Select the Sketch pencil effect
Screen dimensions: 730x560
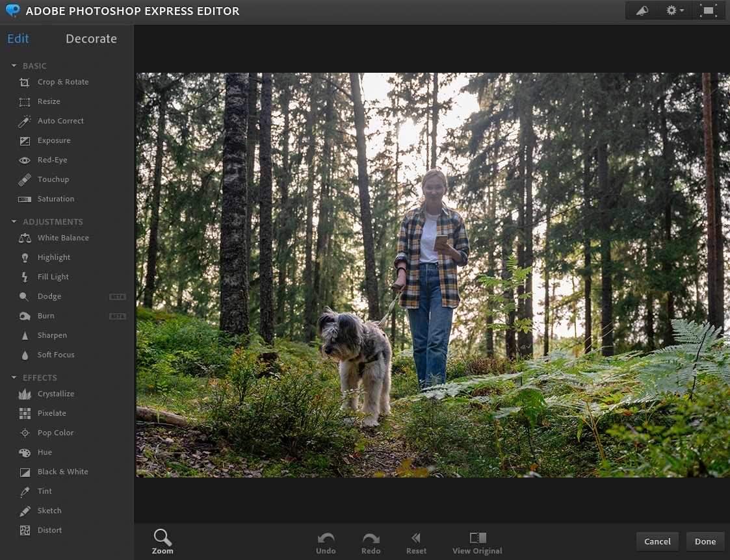(x=25, y=511)
